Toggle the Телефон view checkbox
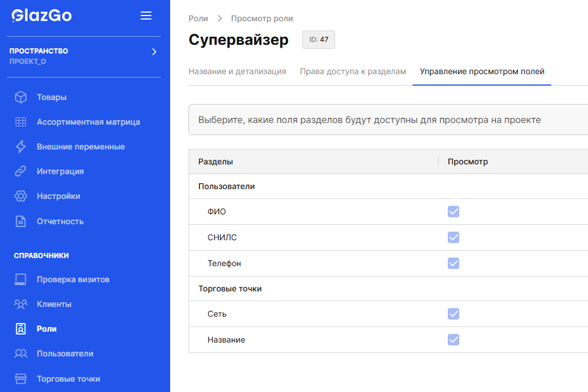 coord(454,263)
